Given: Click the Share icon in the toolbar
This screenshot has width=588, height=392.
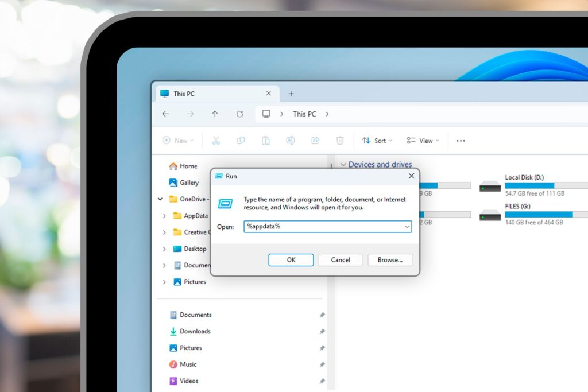Looking at the screenshot, I should pos(315,140).
